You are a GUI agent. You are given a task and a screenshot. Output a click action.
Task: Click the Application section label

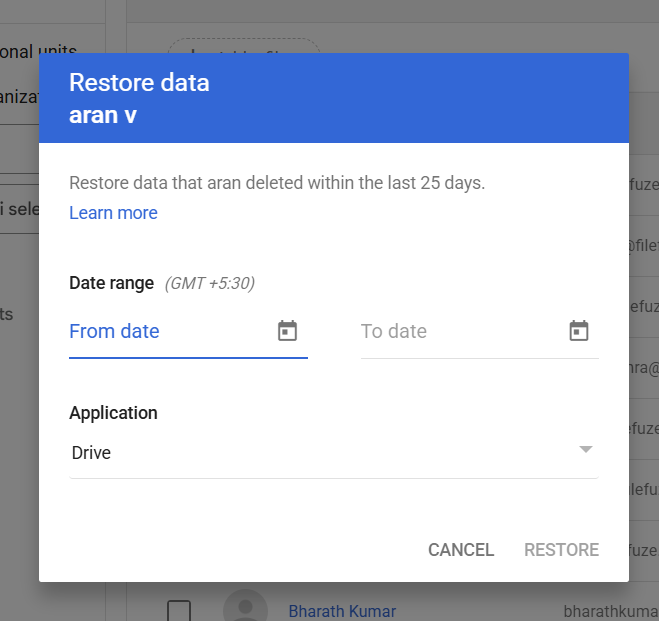pyautogui.click(x=113, y=413)
